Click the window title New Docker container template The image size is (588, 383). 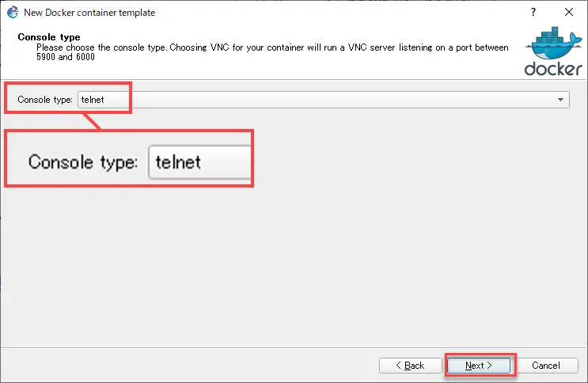(89, 13)
